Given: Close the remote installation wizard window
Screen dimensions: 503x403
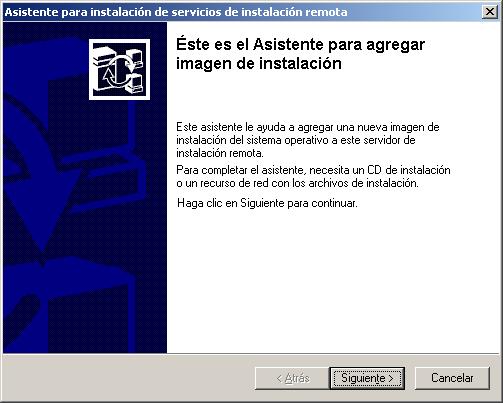Looking at the screenshot, I should 490,12.
